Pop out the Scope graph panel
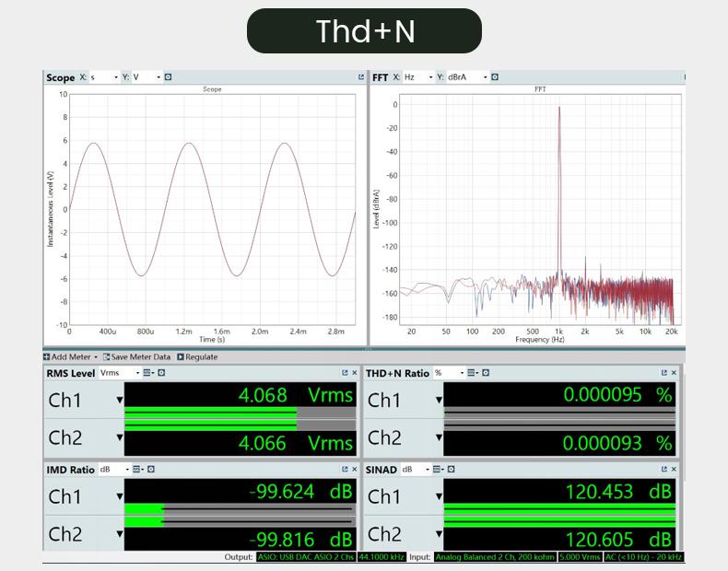The width and height of the screenshot is (728, 571). 361,77
